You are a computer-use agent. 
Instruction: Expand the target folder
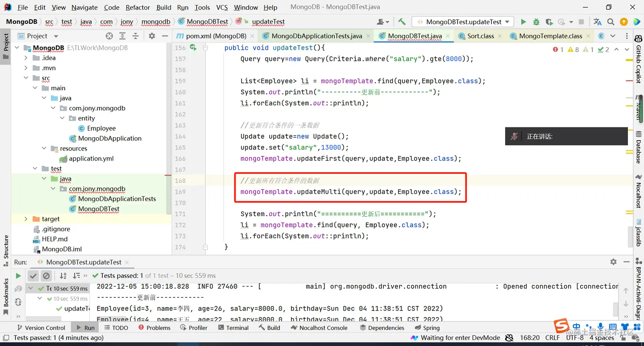[26, 219]
